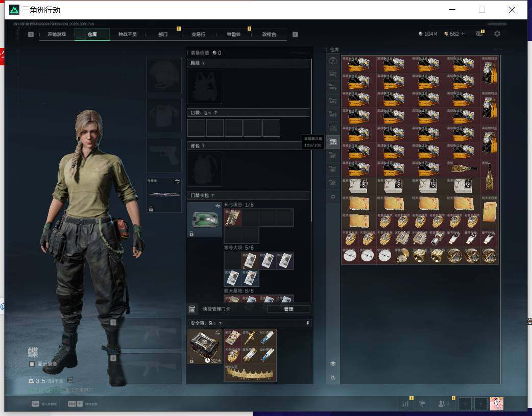The width and height of the screenshot is (532, 416).
Task: Open the friends icon in bottom bar
Action: pyautogui.click(x=442, y=403)
